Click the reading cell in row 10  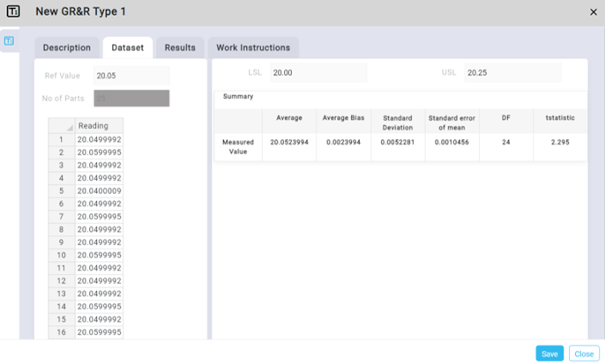pos(99,255)
